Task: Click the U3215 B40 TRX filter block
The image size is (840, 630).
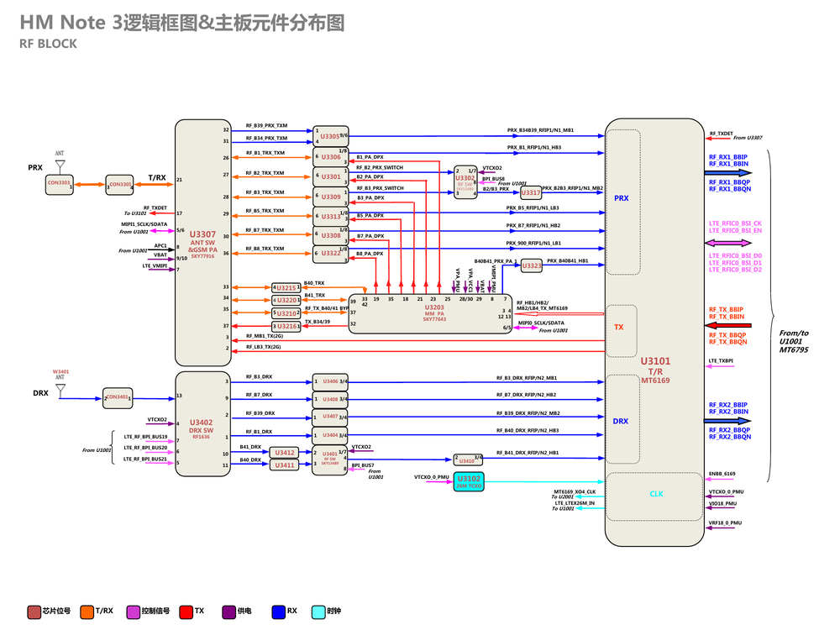Action: click(286, 287)
